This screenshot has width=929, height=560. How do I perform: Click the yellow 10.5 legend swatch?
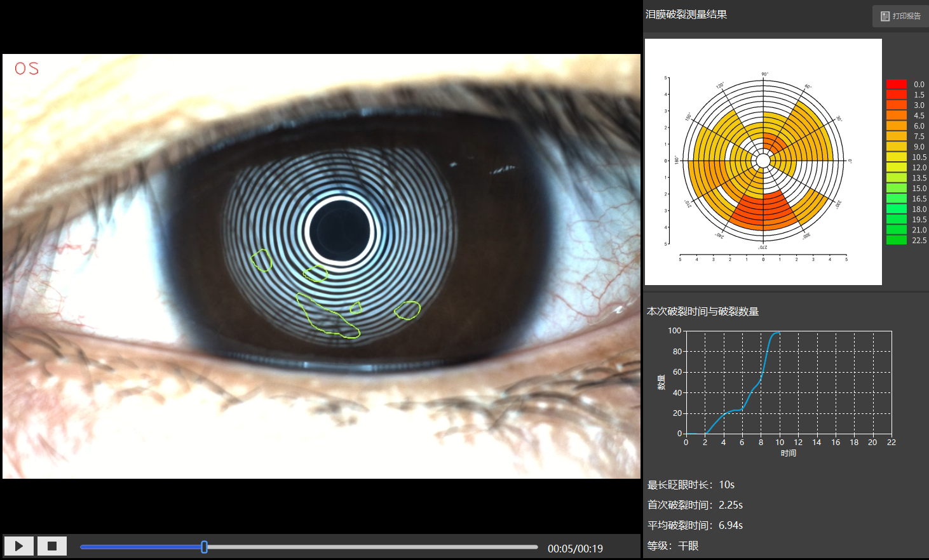[897, 157]
